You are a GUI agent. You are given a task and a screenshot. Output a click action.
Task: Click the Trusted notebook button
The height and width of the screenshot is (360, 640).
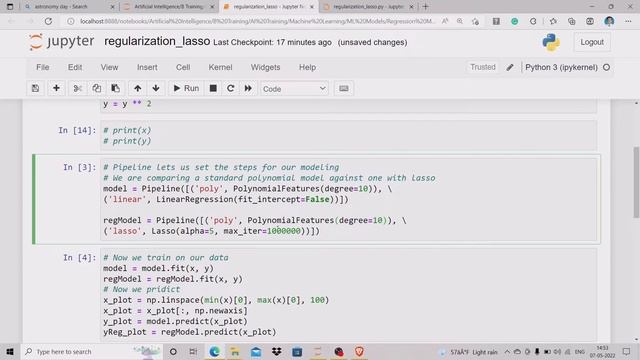click(482, 67)
